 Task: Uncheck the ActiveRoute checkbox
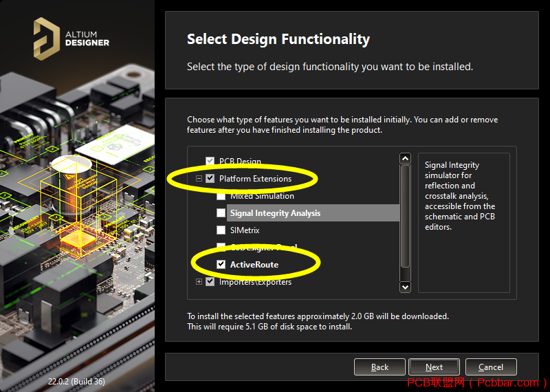point(221,264)
